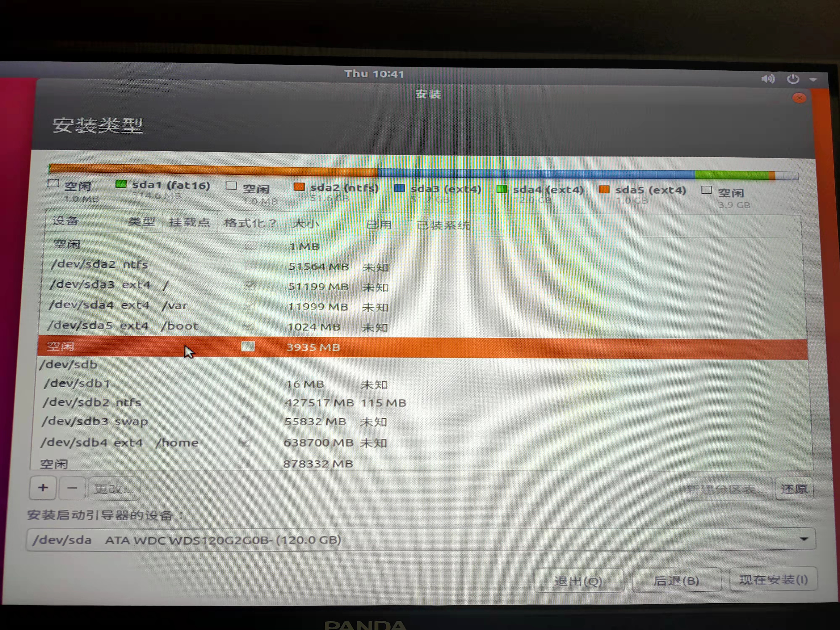Viewport: 840px width, 630px height.
Task: Toggle format checkbox for /dev/sda3
Action: [x=249, y=285]
